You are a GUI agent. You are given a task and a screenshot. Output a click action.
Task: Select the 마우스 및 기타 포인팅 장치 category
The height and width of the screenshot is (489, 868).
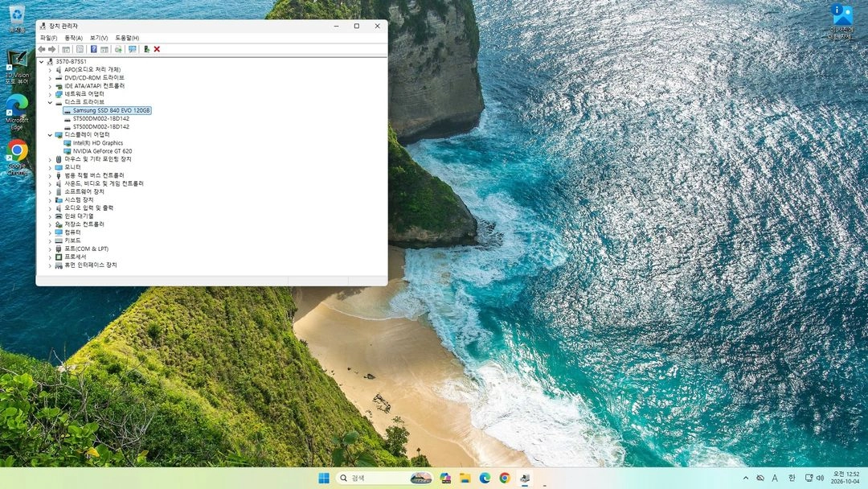point(98,159)
